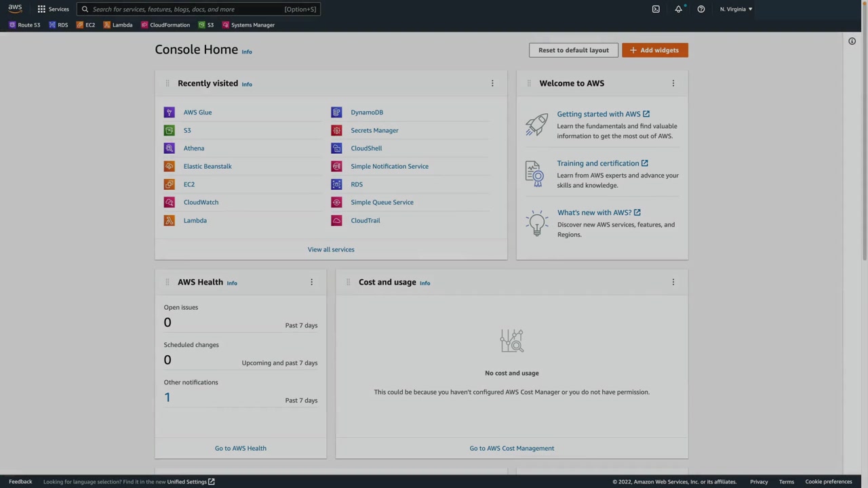Open the Welcome to AWS options menu
The height and width of the screenshot is (488, 868).
(673, 83)
